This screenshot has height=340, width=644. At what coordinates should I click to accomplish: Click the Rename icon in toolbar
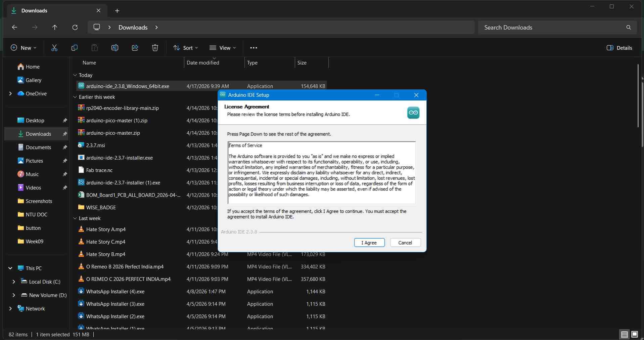coord(115,48)
